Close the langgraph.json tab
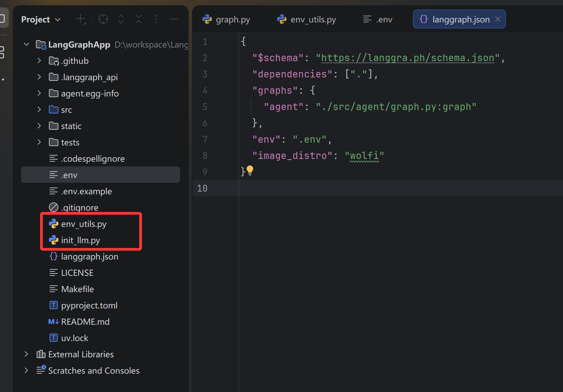 point(498,19)
